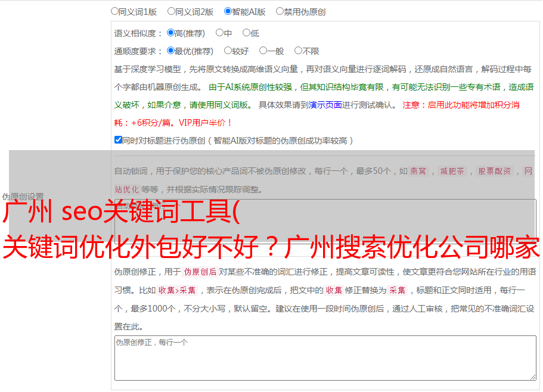
Task: Set 语义相似度 to 中
Action: click(x=219, y=33)
